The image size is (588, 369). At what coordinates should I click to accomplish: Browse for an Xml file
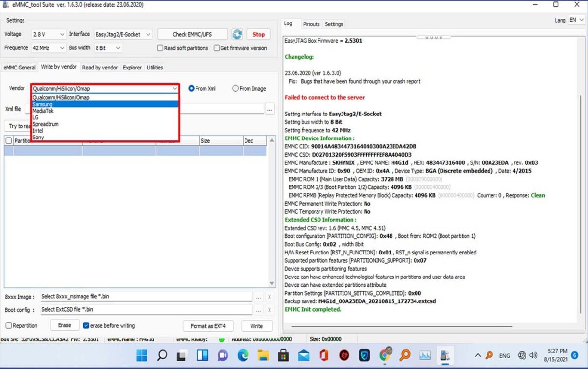pos(269,109)
